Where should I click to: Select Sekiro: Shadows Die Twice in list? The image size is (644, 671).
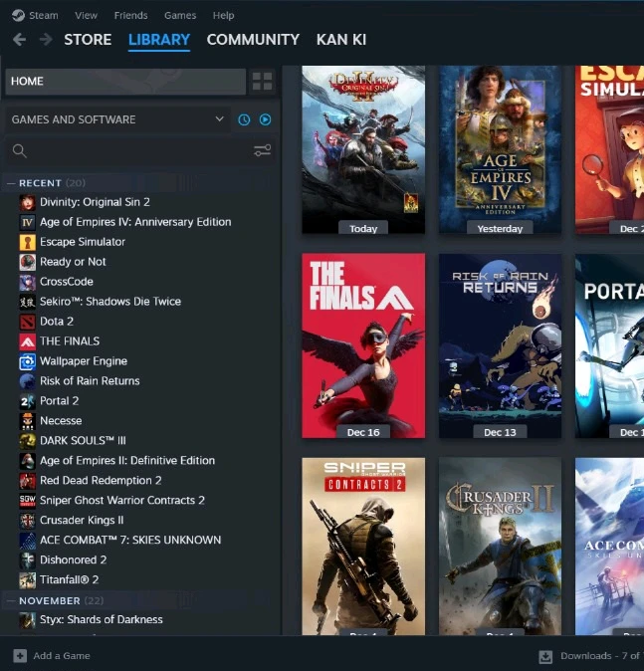click(x=109, y=302)
